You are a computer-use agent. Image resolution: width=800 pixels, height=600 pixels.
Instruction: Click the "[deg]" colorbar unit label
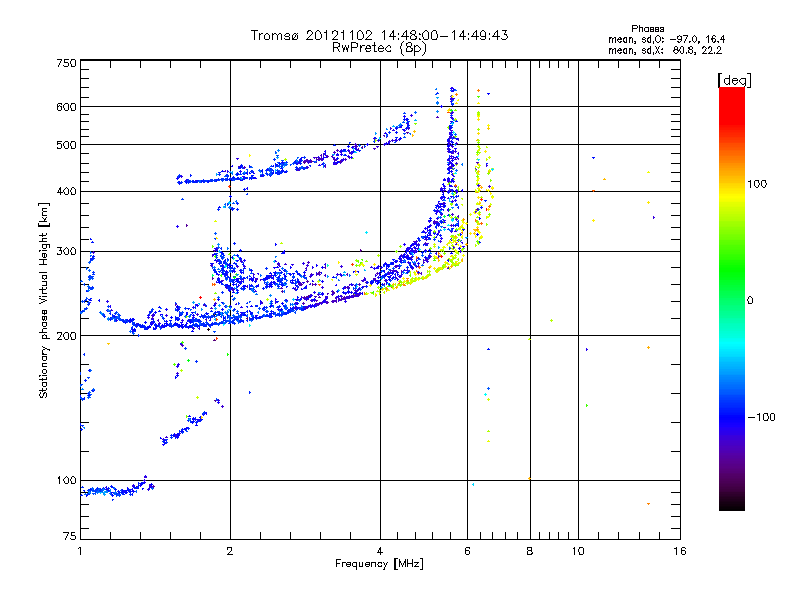click(734, 80)
